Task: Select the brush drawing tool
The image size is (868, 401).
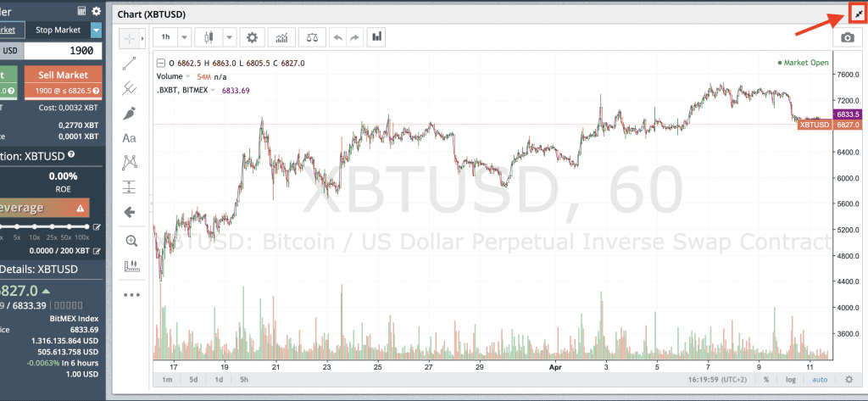Action: 130,113
